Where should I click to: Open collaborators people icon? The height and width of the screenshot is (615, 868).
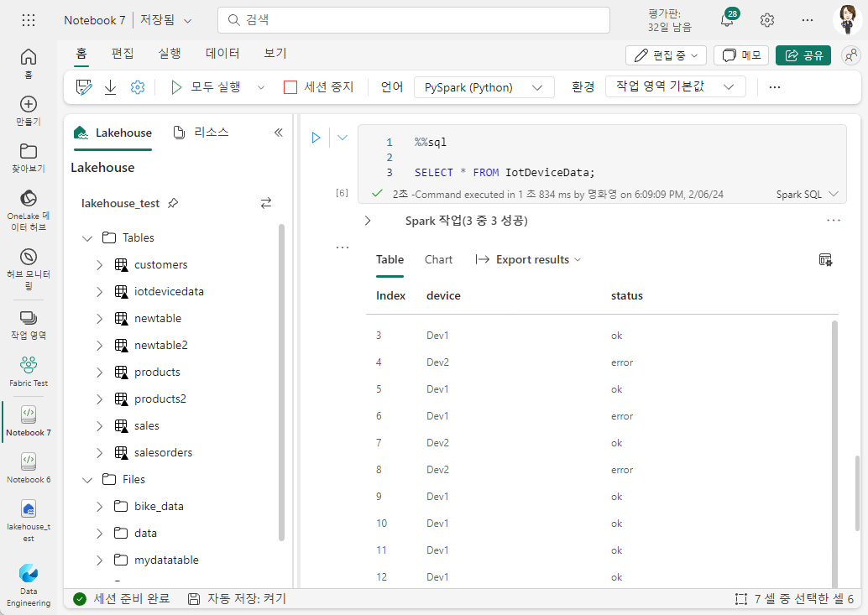point(851,55)
